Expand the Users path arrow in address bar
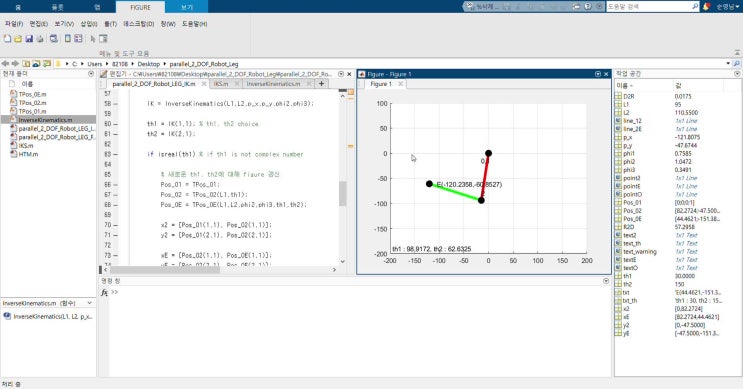This screenshot has width=743, height=389. pyautogui.click(x=108, y=63)
